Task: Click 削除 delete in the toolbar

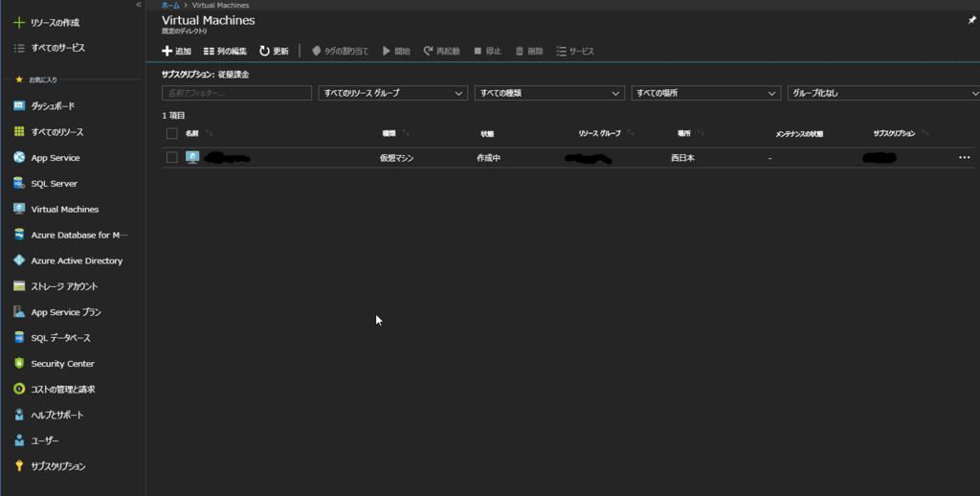Action: pyautogui.click(x=529, y=52)
